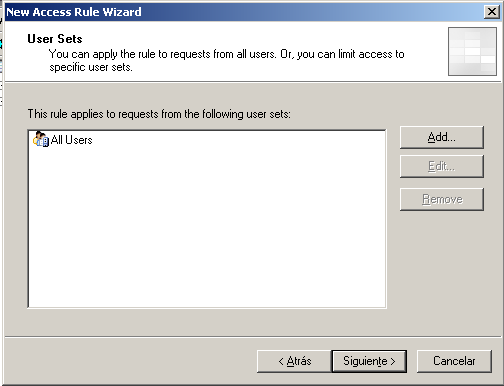This screenshot has width=504, height=386.
Task: Click the grayed-out Remove button
Action: [442, 199]
